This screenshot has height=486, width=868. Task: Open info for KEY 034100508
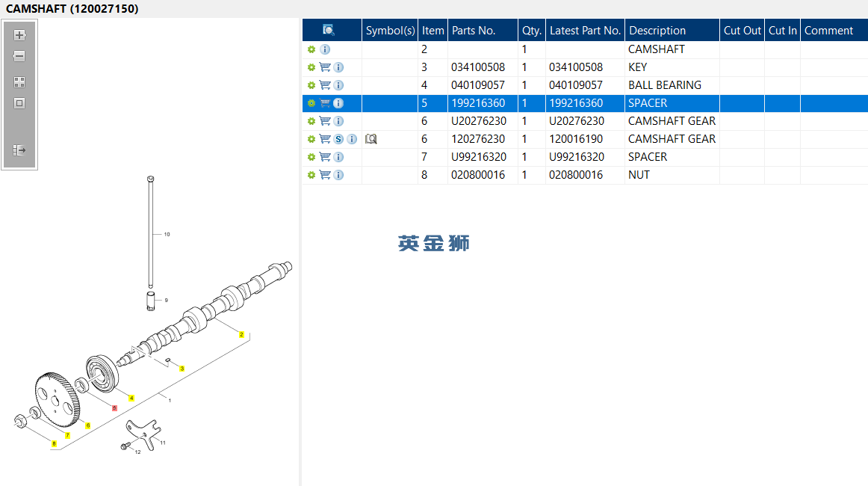point(339,67)
